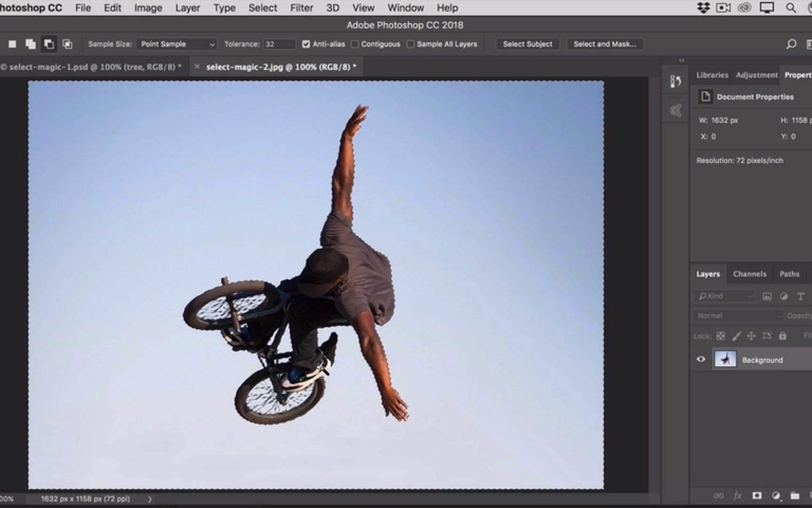This screenshot has width=812, height=508.
Task: Toggle Background layer visibility eye
Action: [x=701, y=359]
